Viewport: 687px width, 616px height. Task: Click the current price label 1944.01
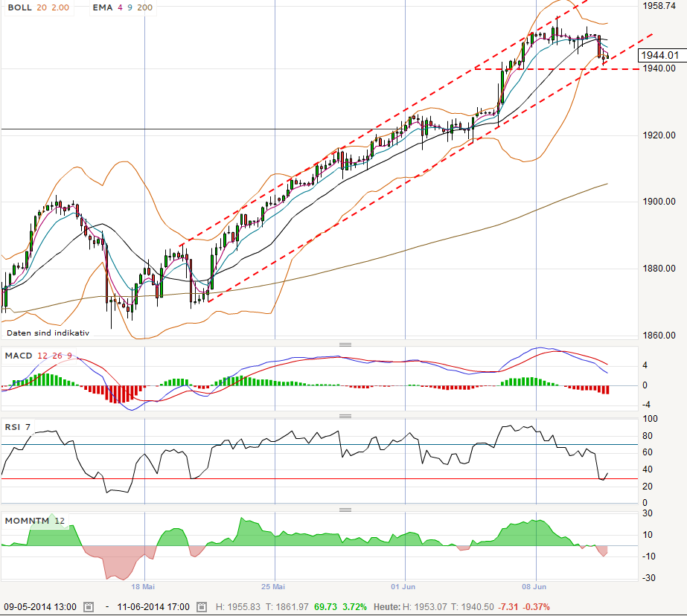click(x=660, y=55)
